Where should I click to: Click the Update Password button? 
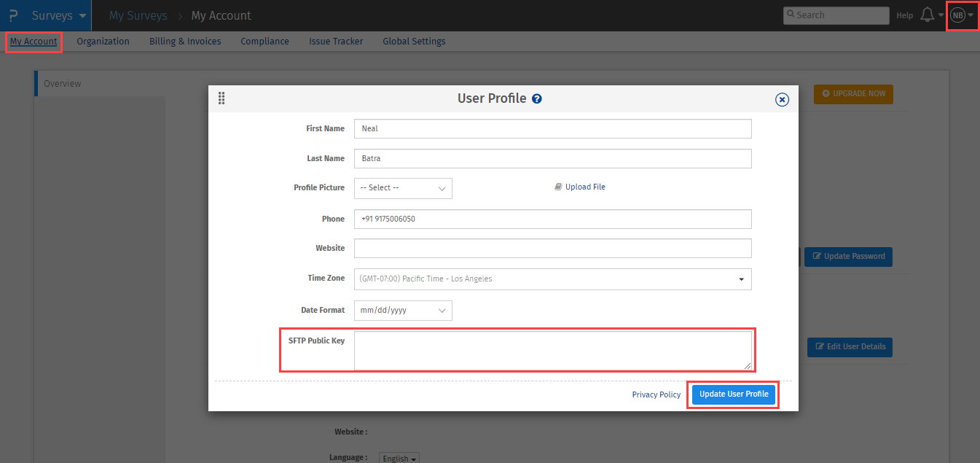(848, 257)
